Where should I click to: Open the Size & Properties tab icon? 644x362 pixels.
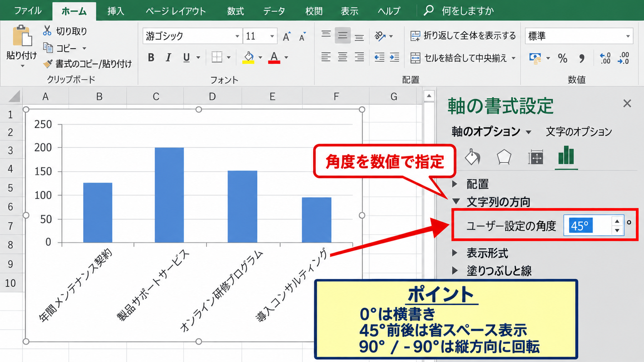pos(536,157)
